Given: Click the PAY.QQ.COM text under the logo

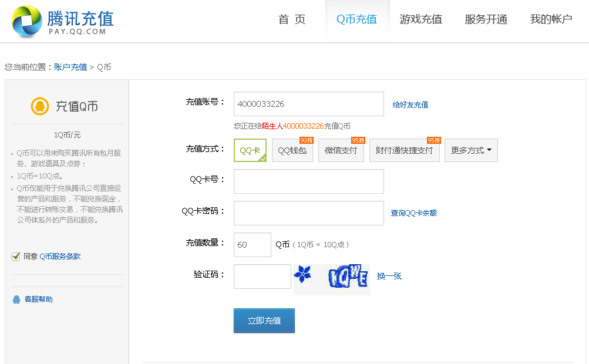Looking at the screenshot, I should pos(78,32).
